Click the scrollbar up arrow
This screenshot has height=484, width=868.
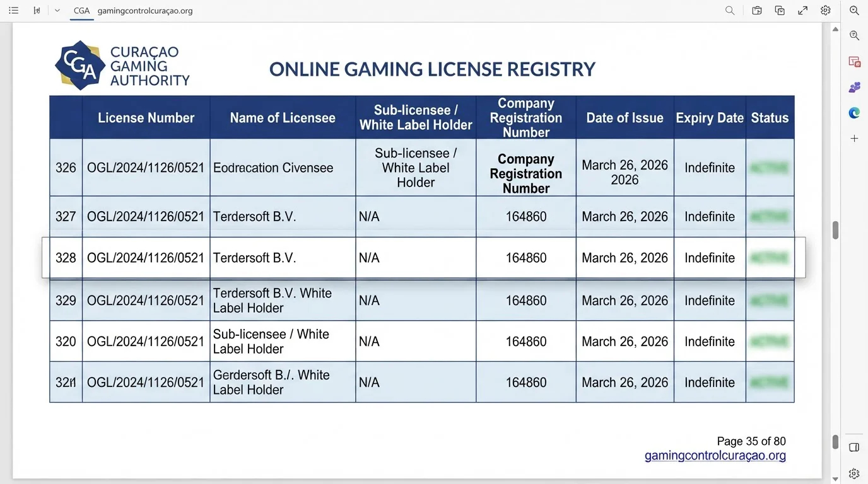coord(835,30)
